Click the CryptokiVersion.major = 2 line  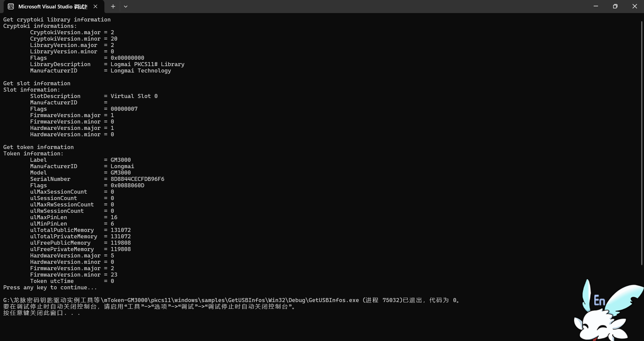point(72,32)
